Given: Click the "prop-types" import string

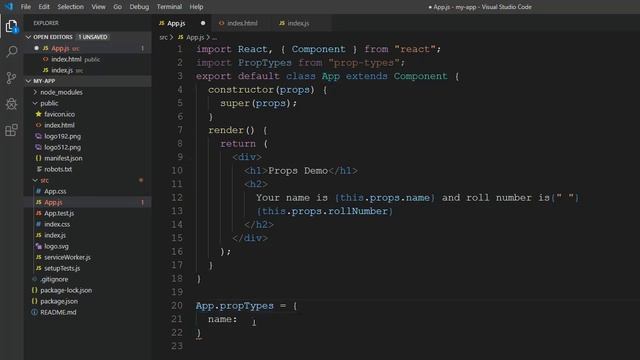Looking at the screenshot, I should 364,63.
